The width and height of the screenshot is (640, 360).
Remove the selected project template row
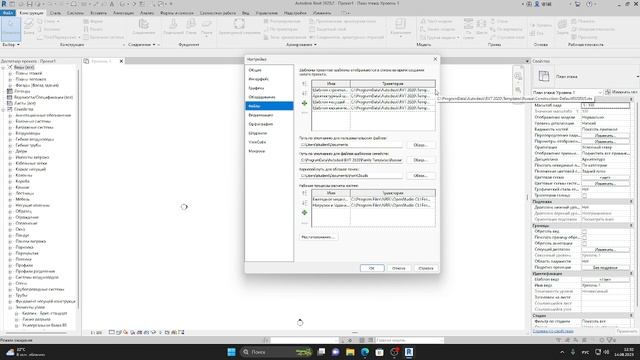coord(304,113)
